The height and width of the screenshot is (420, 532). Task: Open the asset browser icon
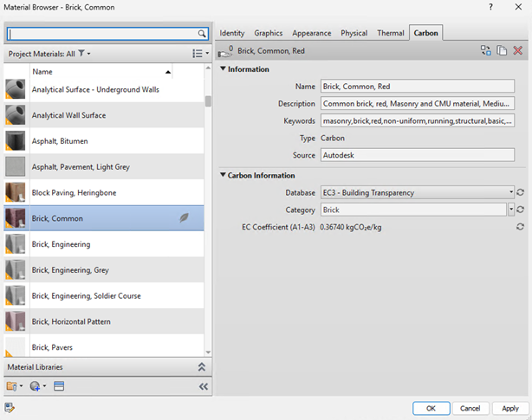pyautogui.click(x=59, y=386)
